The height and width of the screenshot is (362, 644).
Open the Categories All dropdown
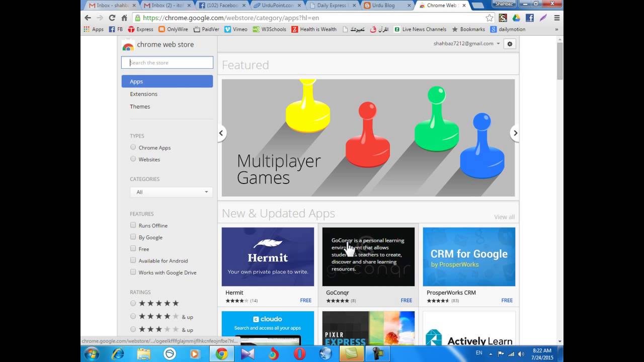tap(171, 192)
